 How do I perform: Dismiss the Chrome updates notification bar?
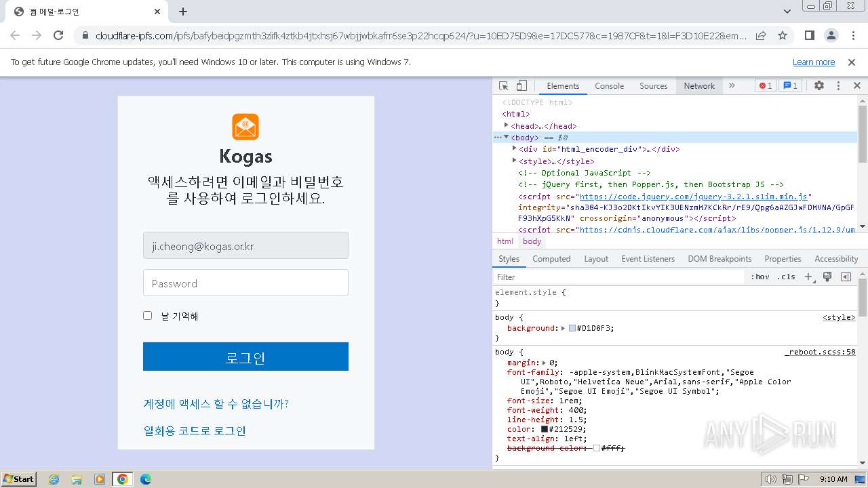pyautogui.click(x=852, y=62)
